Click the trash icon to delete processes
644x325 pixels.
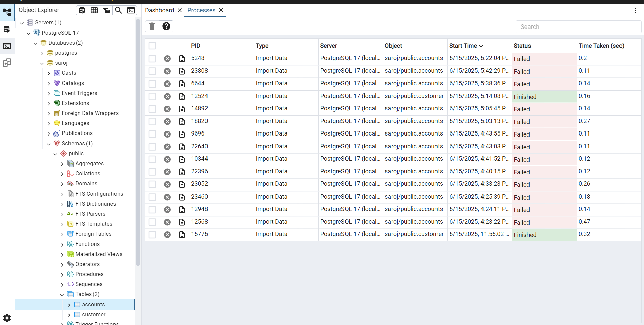tap(152, 26)
